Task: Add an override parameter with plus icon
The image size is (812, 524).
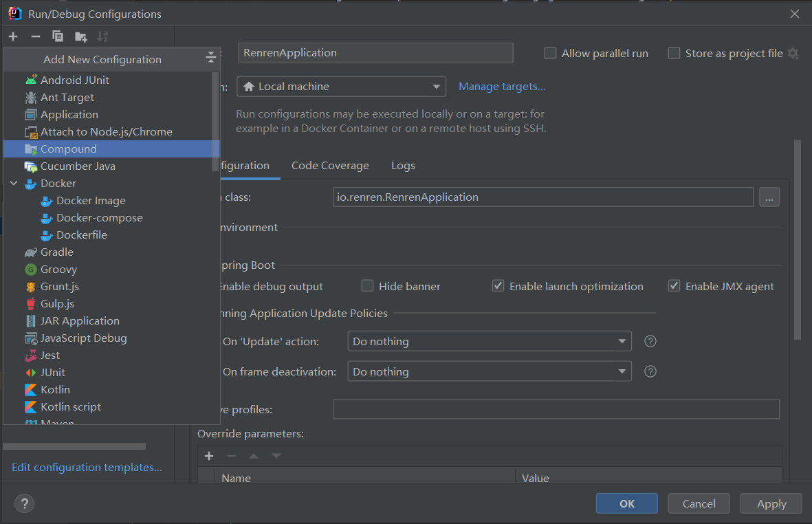Action: coord(209,456)
